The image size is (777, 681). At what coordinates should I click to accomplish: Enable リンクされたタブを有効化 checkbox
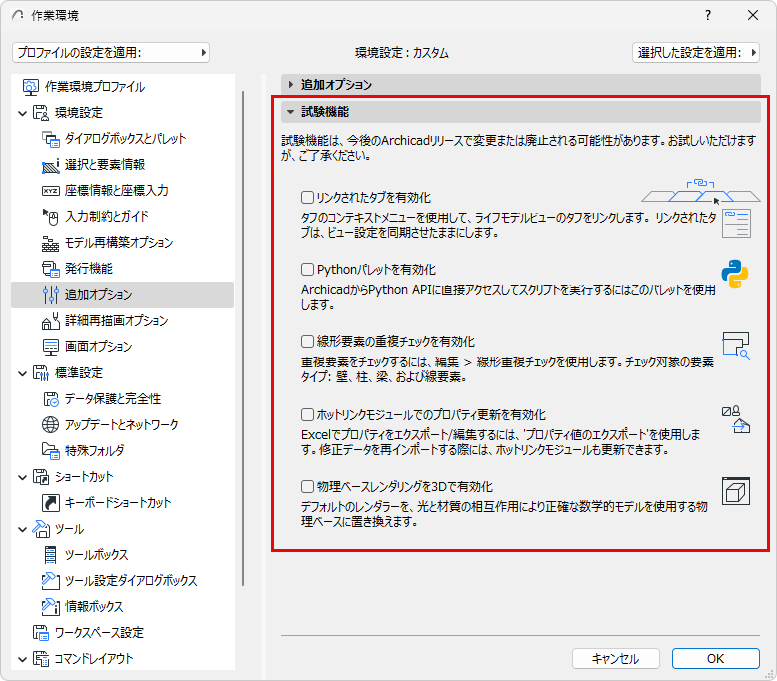(x=307, y=198)
